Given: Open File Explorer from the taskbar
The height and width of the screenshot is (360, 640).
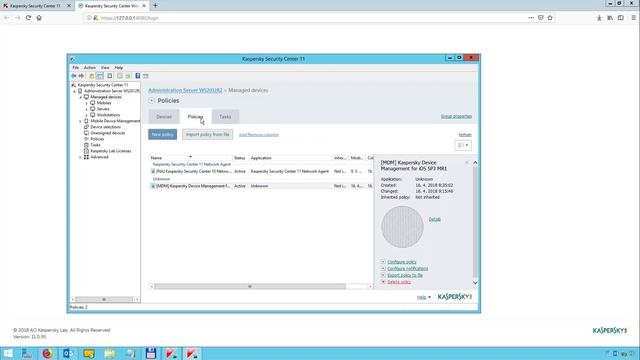Looking at the screenshot, I should [109, 353].
